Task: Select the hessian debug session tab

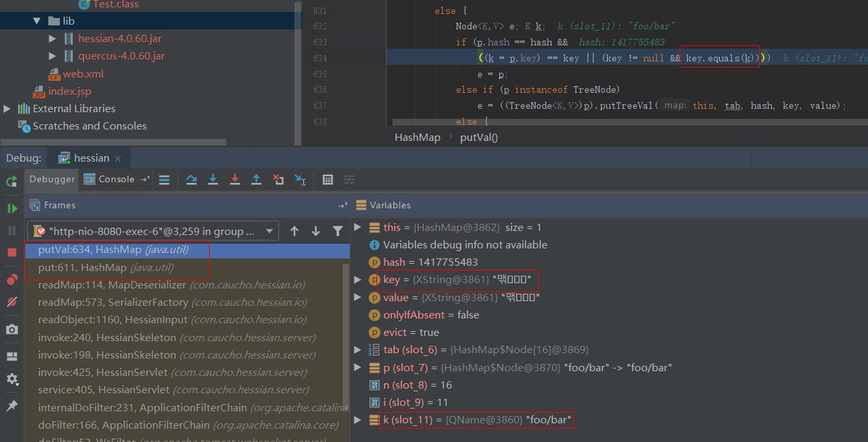Action: (91, 158)
